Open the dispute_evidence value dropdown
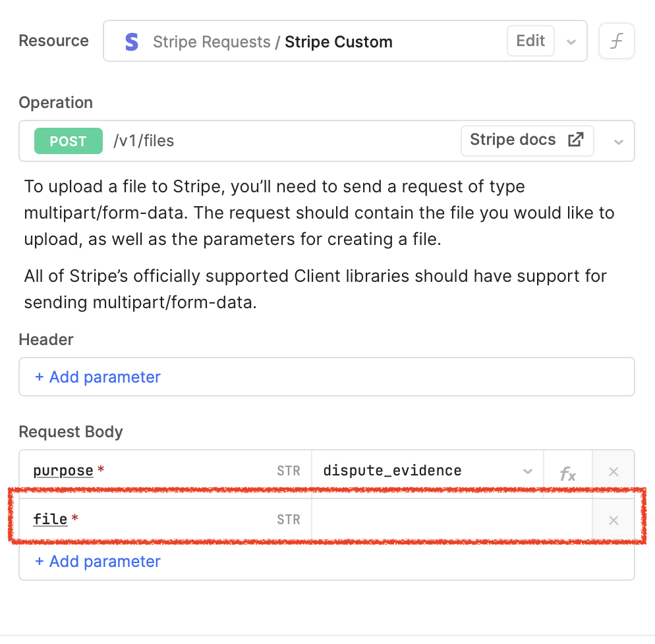This screenshot has height=644, width=655. tap(527, 470)
